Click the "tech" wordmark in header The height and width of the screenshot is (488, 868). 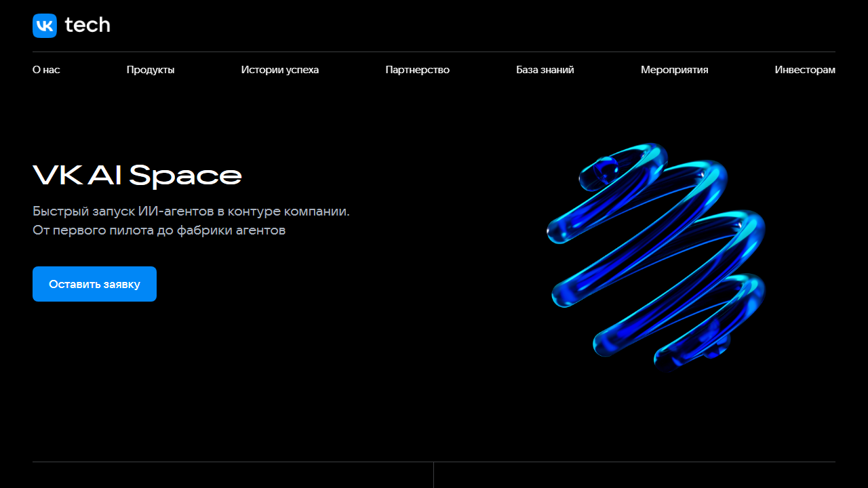click(87, 25)
